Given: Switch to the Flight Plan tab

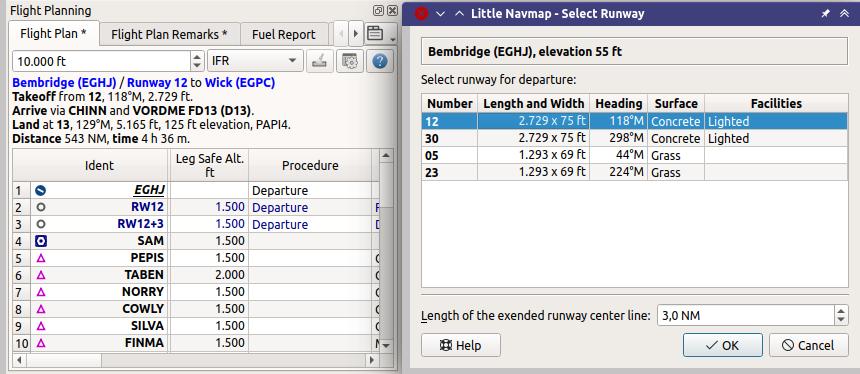Looking at the screenshot, I should pos(53,33).
